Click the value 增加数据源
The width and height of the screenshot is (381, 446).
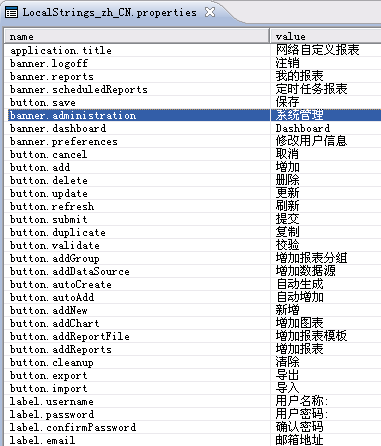pyautogui.click(x=305, y=271)
